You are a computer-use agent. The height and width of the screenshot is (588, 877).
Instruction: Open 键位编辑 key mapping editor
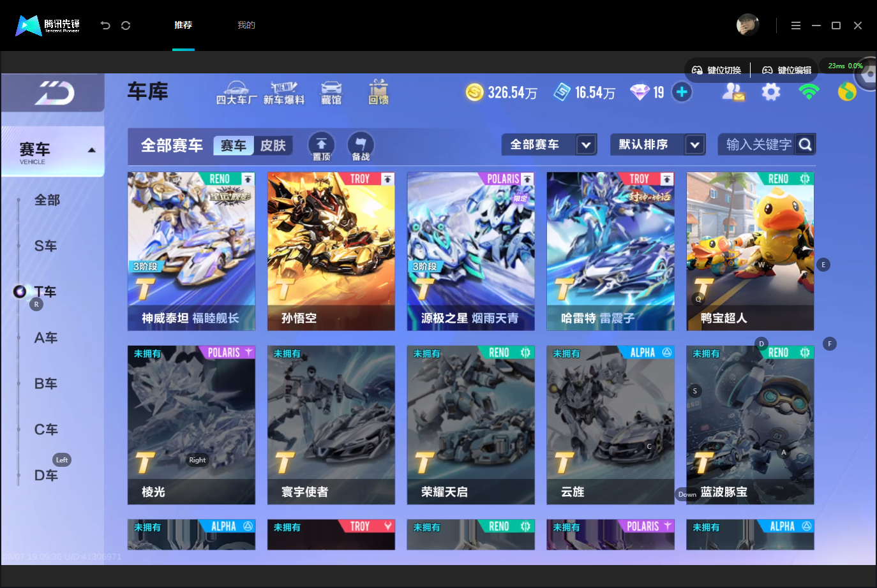click(x=787, y=70)
